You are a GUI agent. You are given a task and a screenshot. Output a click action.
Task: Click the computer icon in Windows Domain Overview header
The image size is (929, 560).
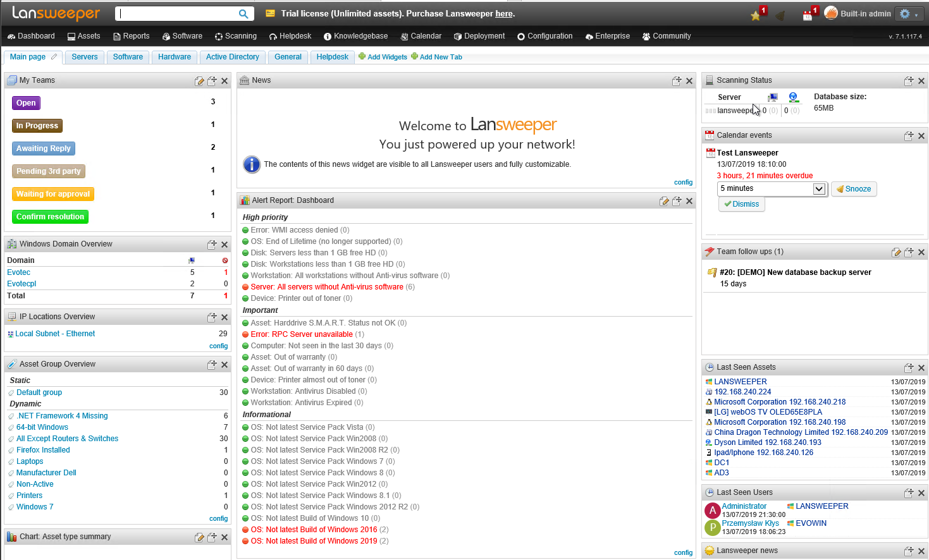coord(192,260)
